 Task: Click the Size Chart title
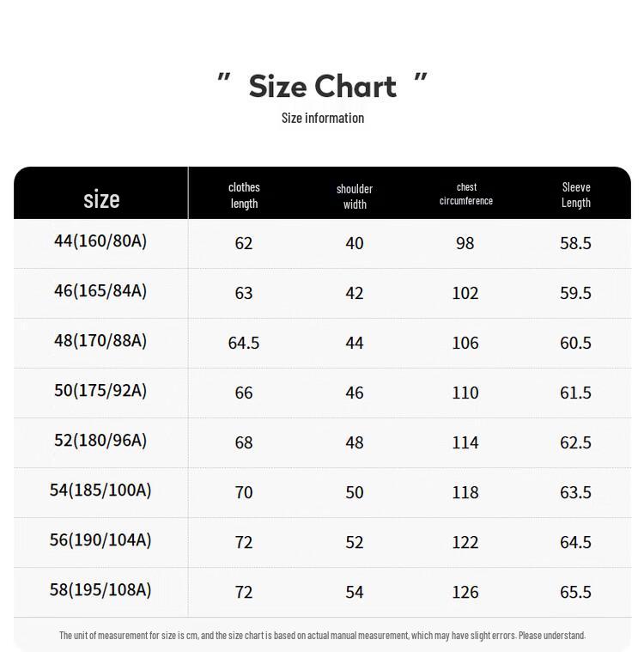click(322, 86)
